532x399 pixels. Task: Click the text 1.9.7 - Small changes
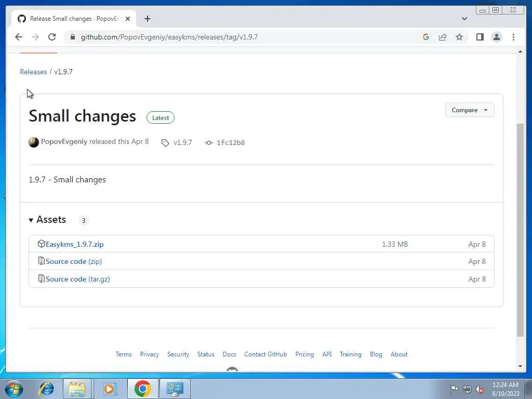(x=67, y=180)
